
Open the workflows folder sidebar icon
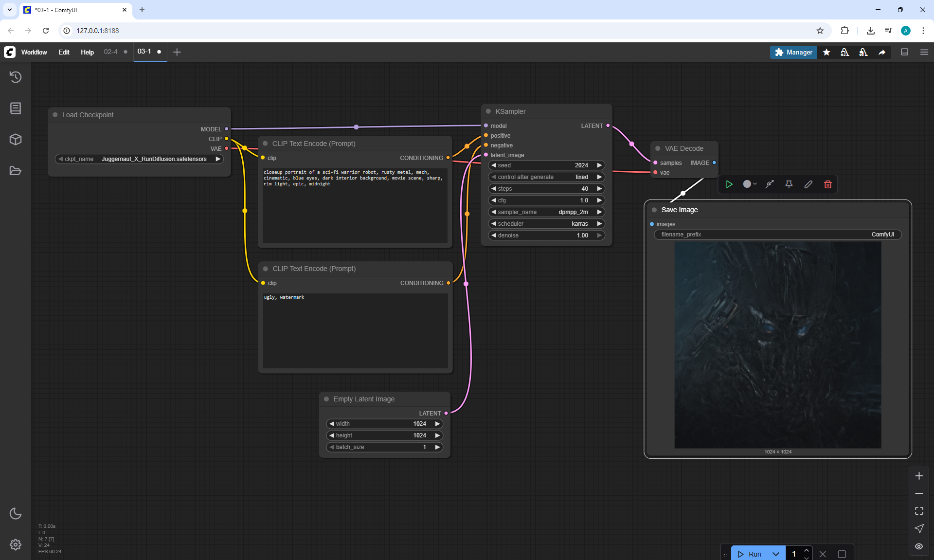pyautogui.click(x=16, y=171)
